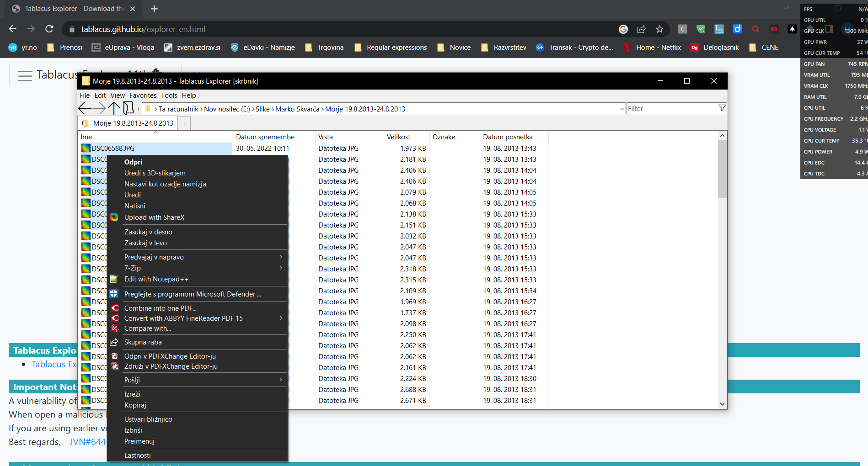Viewport: 868px width, 466px height.
Task: Open the Favorites menu
Action: click(x=143, y=95)
